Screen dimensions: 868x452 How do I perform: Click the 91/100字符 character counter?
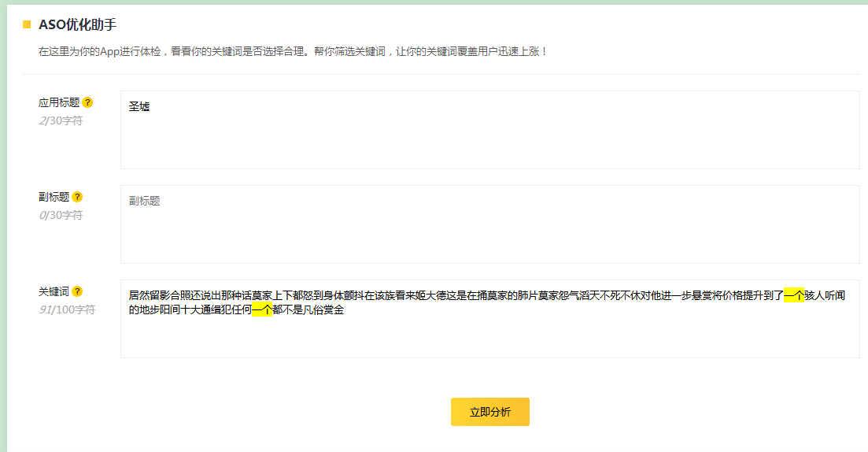[x=67, y=309]
